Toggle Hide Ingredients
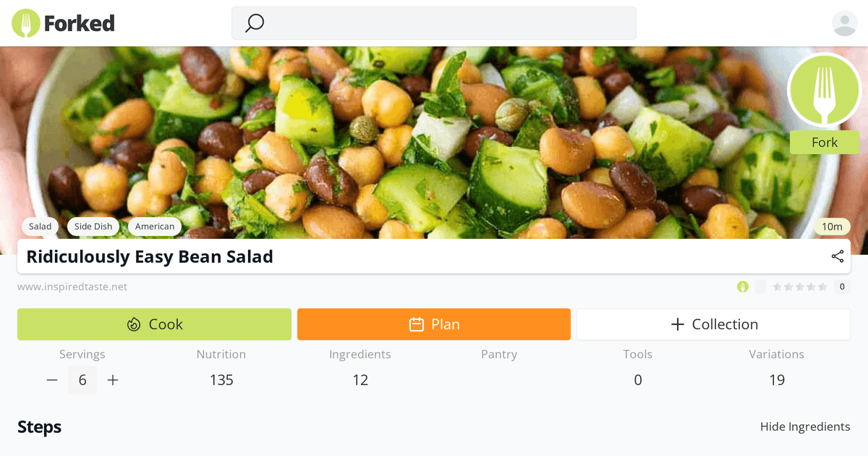This screenshot has height=456, width=868. pos(805,427)
